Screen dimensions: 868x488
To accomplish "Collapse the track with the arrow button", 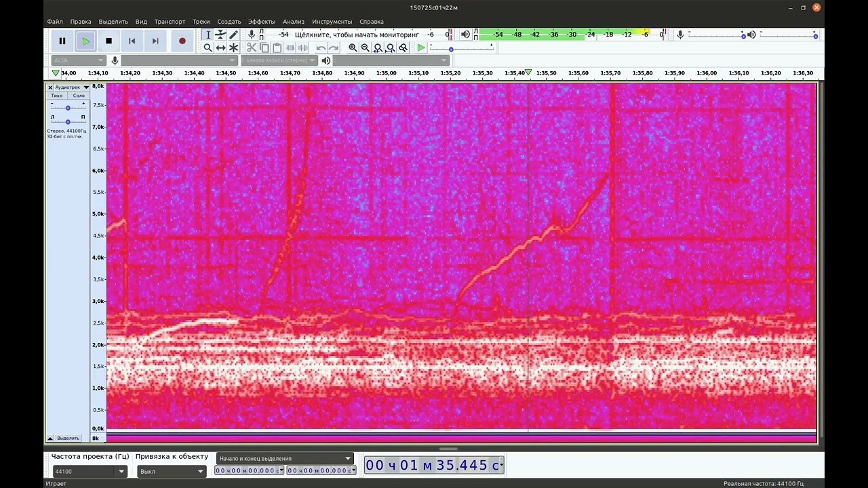I will (x=50, y=438).
